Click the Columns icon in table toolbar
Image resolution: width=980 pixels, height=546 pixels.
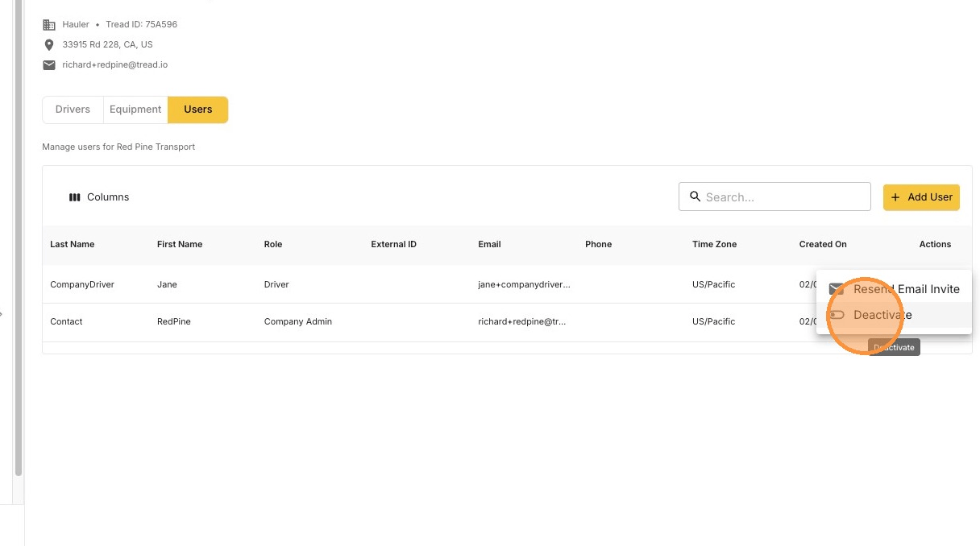point(75,197)
